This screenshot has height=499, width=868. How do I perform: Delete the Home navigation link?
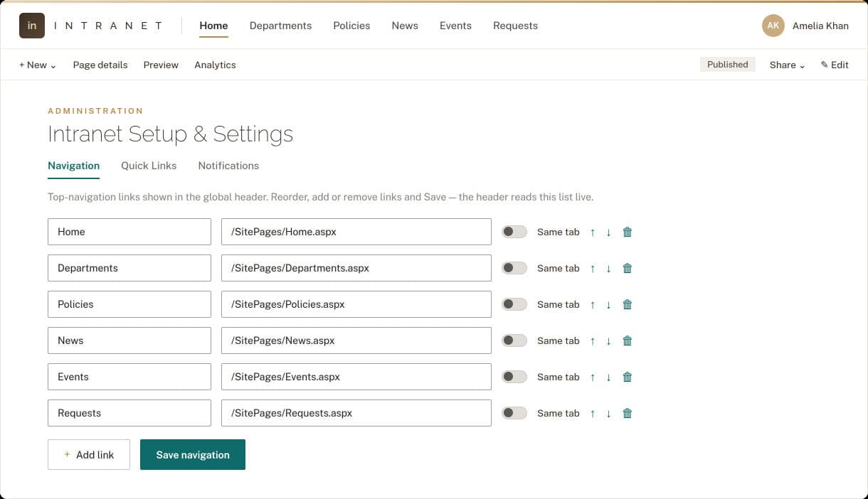pyautogui.click(x=628, y=232)
